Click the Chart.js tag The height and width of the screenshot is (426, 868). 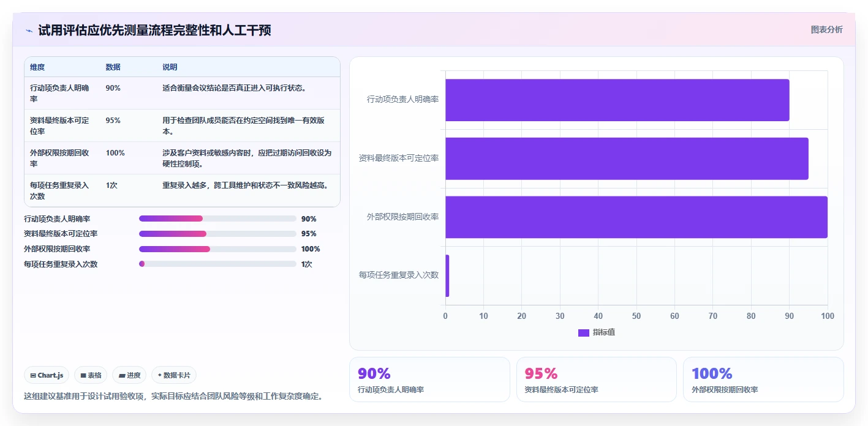[x=47, y=375]
